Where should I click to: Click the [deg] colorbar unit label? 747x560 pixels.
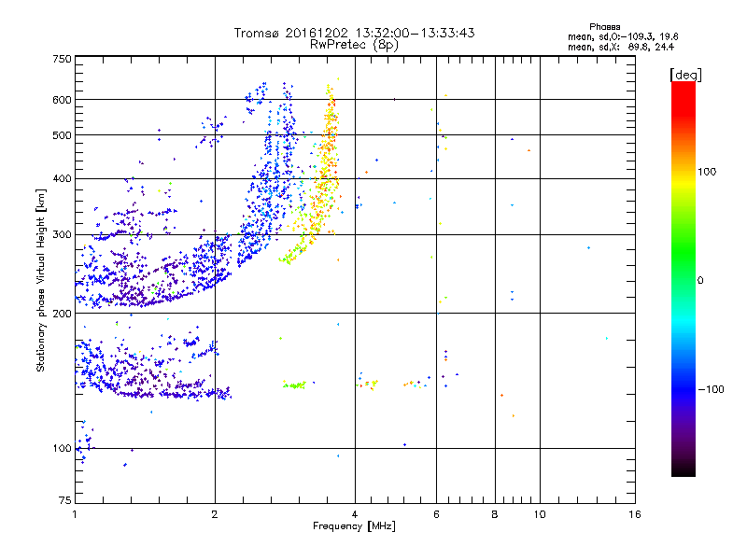pyautogui.click(x=685, y=75)
